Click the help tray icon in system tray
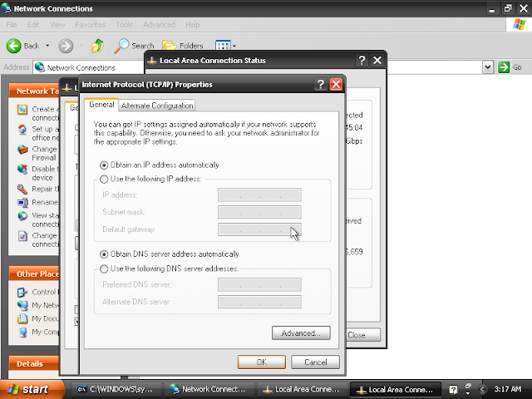Viewport: 532px width, 399px height. (453, 390)
